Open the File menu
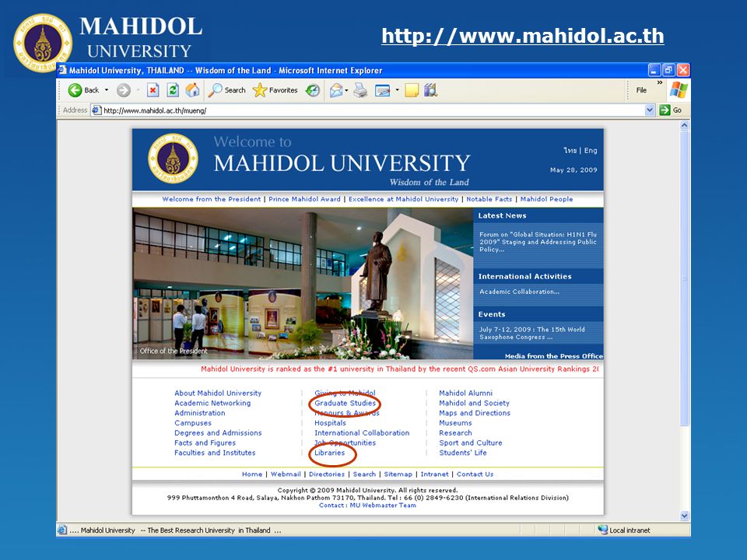Viewport: 747px width, 560px height. coord(641,90)
